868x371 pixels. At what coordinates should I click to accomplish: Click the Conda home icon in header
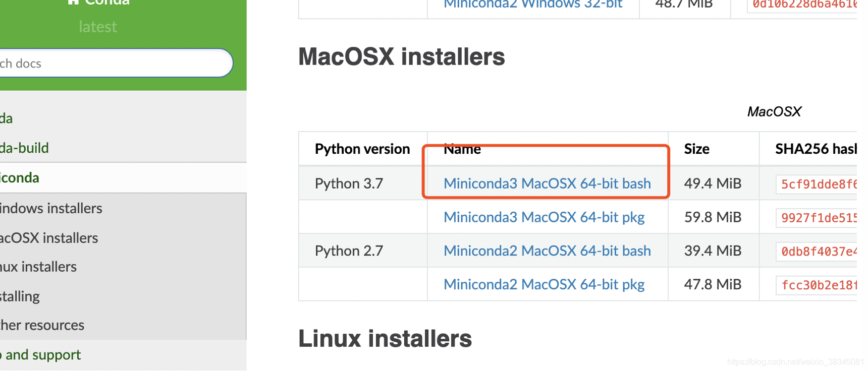click(73, 2)
